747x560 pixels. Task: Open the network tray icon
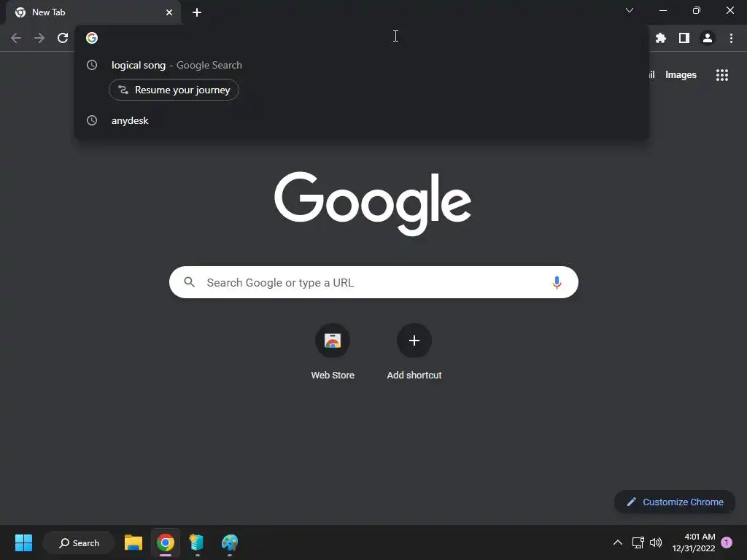click(x=638, y=542)
